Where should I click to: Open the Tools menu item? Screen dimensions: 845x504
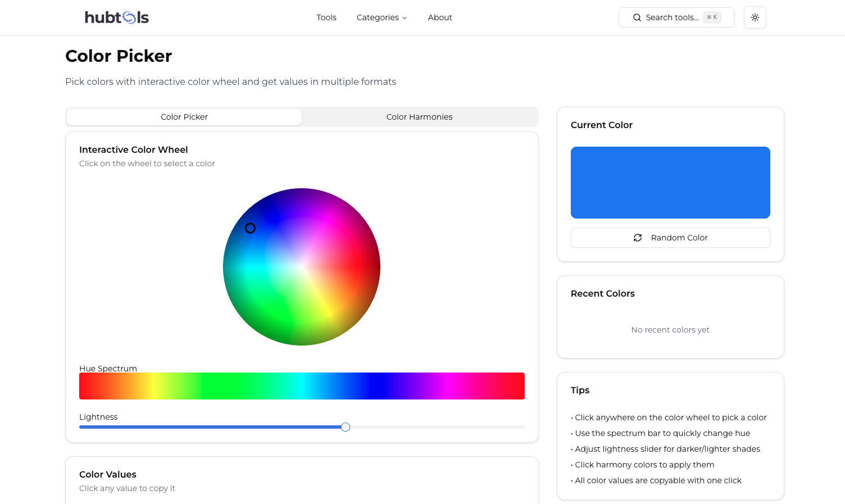pos(326,17)
